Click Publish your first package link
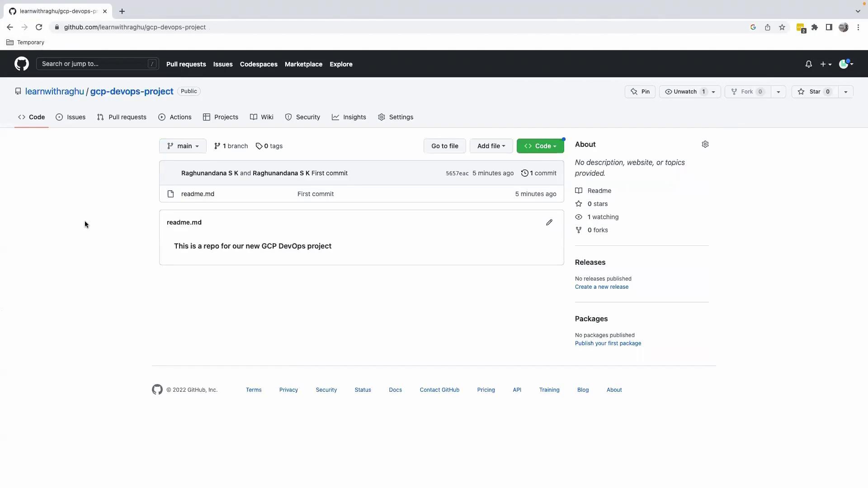868x488 pixels. pyautogui.click(x=608, y=343)
